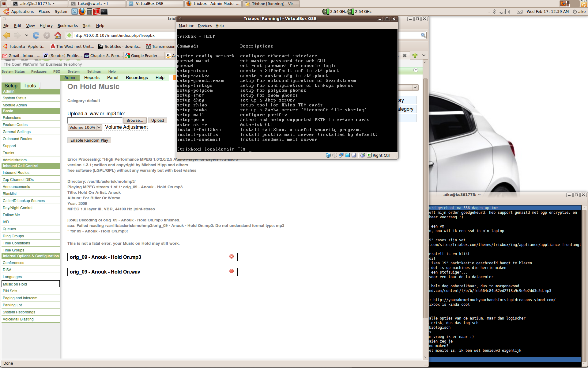Screen dimensions: 588x368
Task: Click the stop loading button in Firefox
Action: click(x=47, y=35)
